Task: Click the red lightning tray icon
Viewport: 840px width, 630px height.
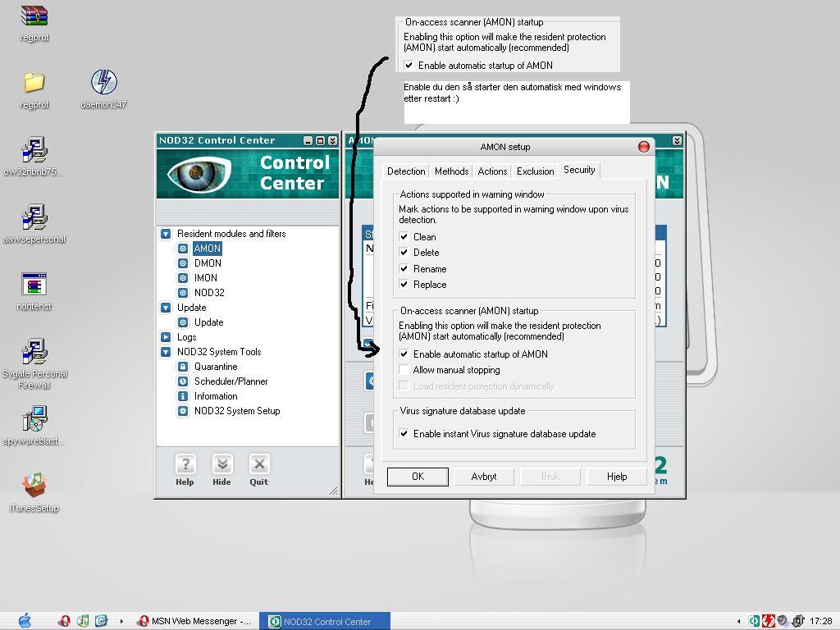Action: click(768, 621)
